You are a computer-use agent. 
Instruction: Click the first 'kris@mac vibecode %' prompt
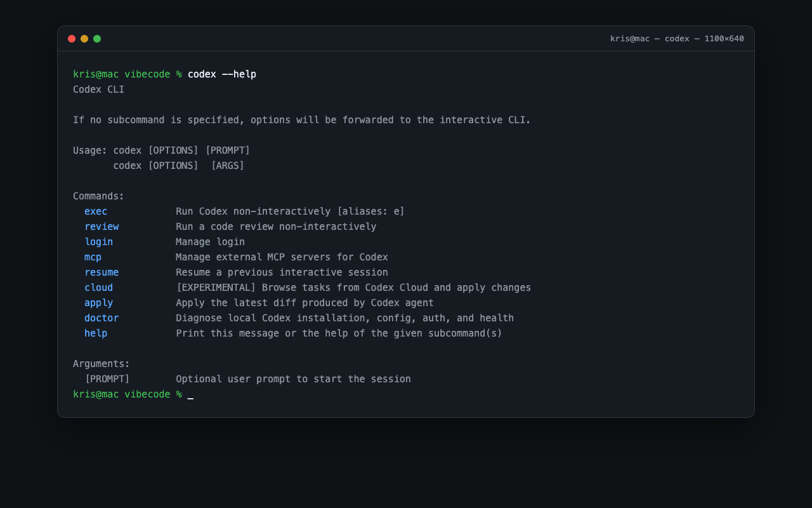point(128,74)
